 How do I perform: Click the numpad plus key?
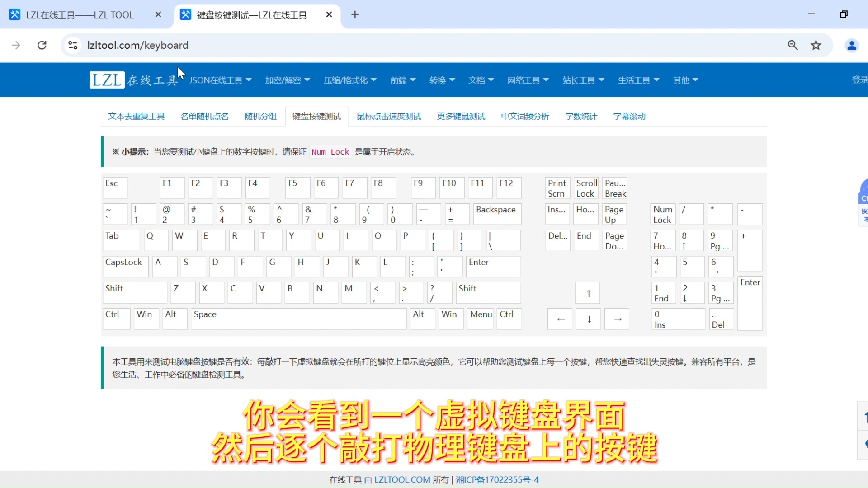pos(750,251)
